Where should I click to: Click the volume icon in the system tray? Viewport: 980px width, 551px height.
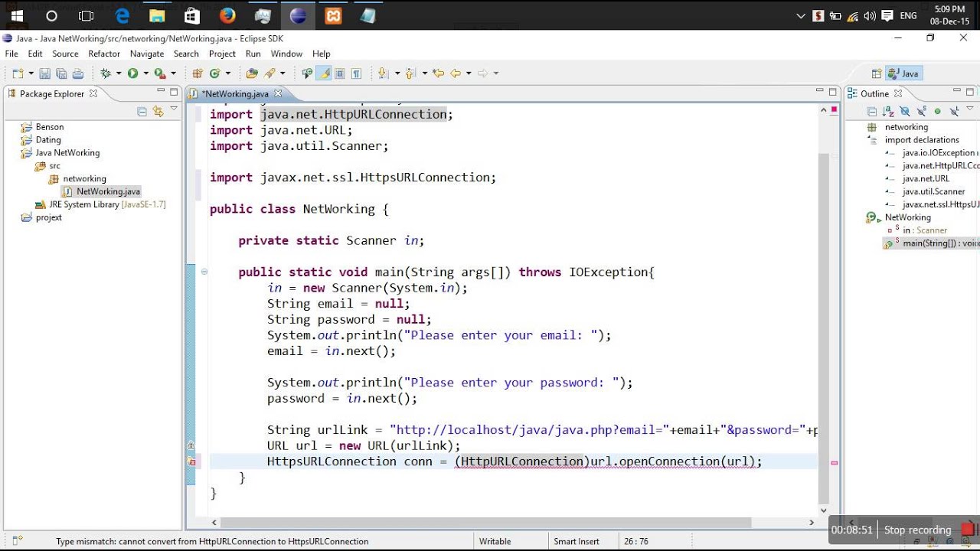coord(869,15)
